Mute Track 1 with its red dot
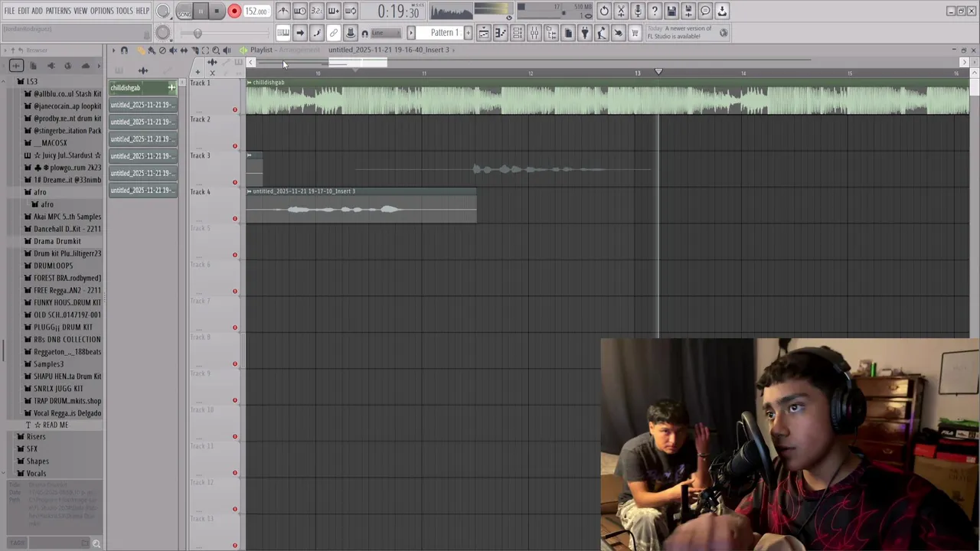Screen dimensions: 980x551 pyautogui.click(x=235, y=109)
